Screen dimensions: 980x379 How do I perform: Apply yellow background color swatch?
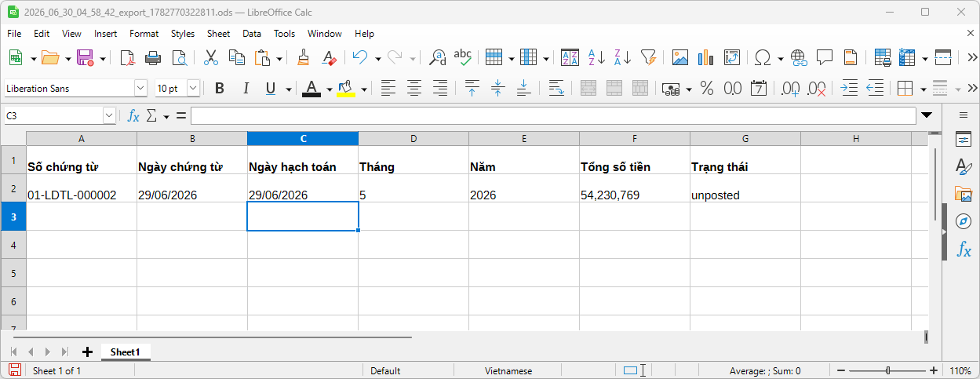click(x=346, y=89)
